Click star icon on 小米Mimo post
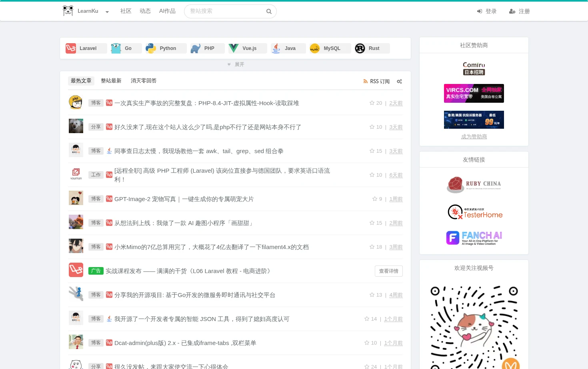 (x=372, y=247)
